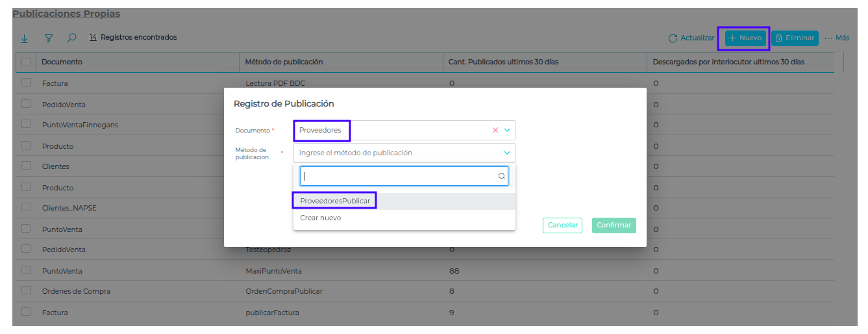Image resolution: width=868 pixels, height=334 pixels.
Task: Select the Ordenes de Compra row checkbox
Action: 26,291
